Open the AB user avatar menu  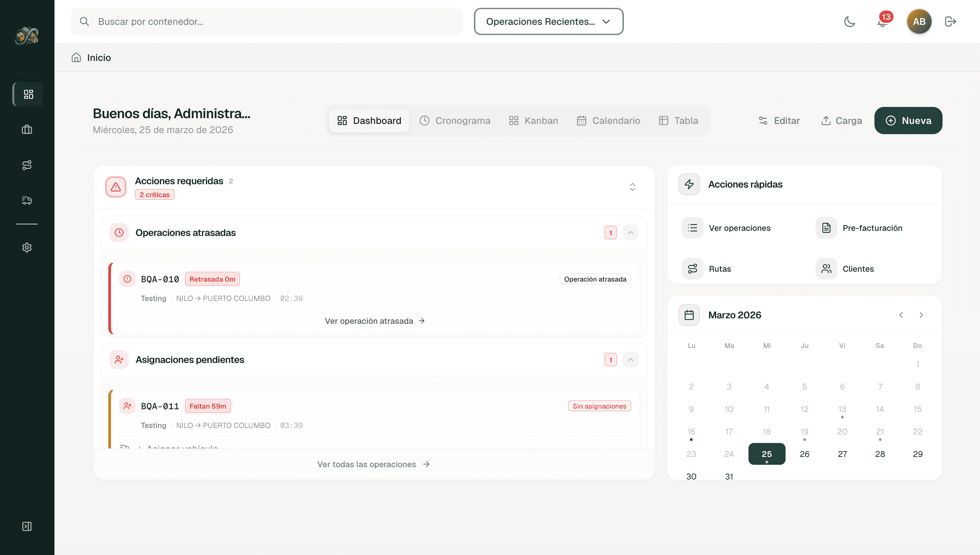click(x=919, y=22)
